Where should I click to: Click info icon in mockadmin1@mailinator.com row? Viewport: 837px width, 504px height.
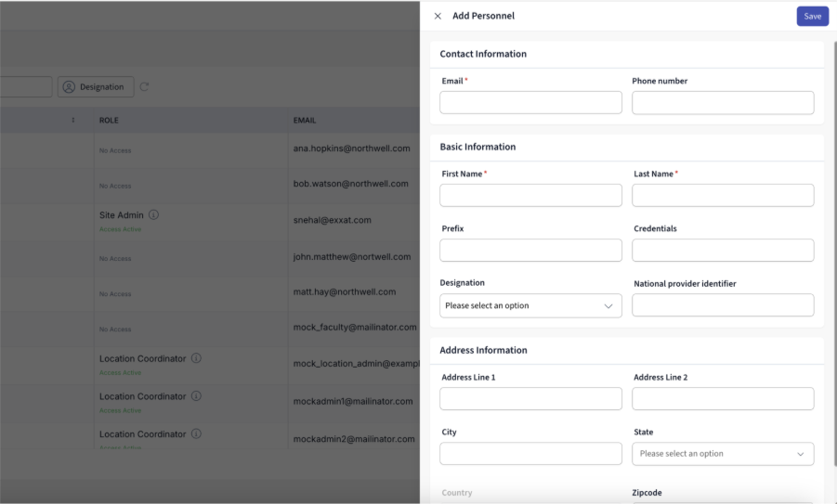point(196,395)
